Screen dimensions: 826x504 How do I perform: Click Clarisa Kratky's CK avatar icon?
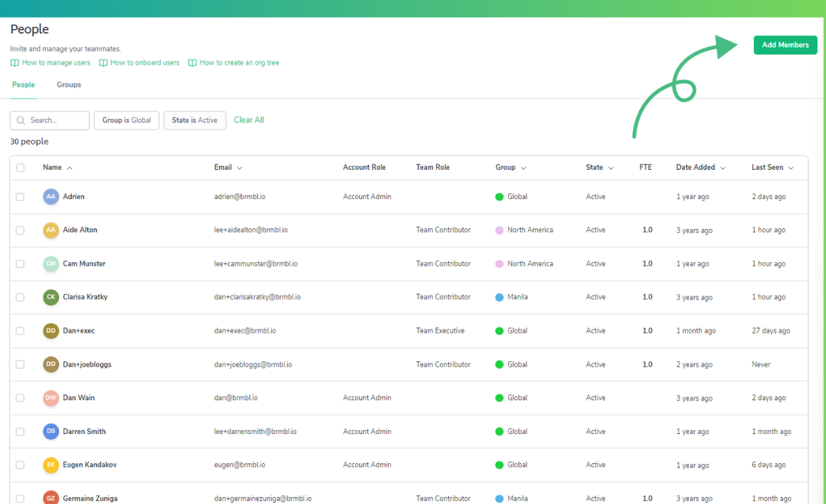point(51,297)
